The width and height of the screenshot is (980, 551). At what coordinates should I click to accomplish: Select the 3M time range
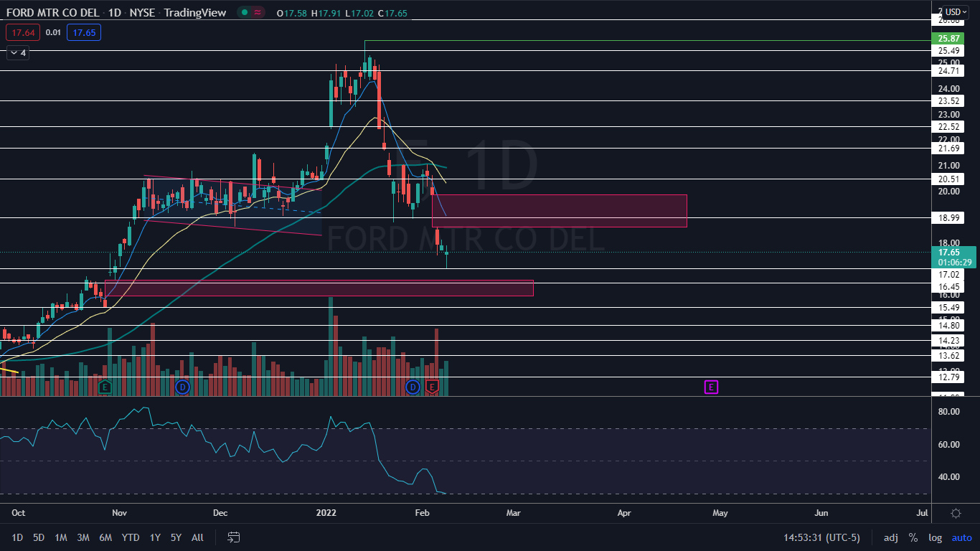[x=83, y=537]
